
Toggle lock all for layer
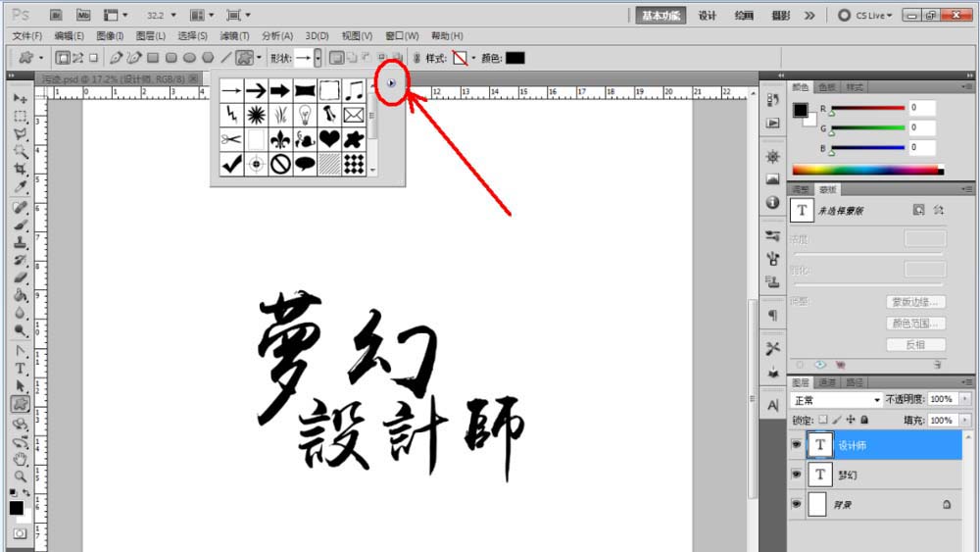click(864, 420)
